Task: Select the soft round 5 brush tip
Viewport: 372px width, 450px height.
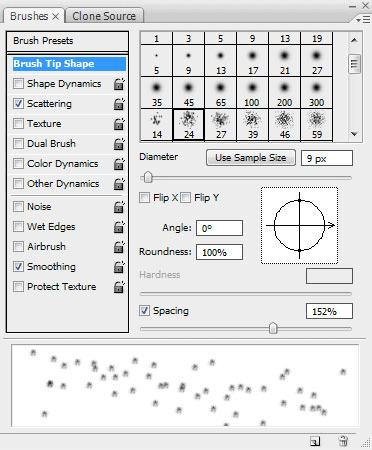Action: point(156,60)
